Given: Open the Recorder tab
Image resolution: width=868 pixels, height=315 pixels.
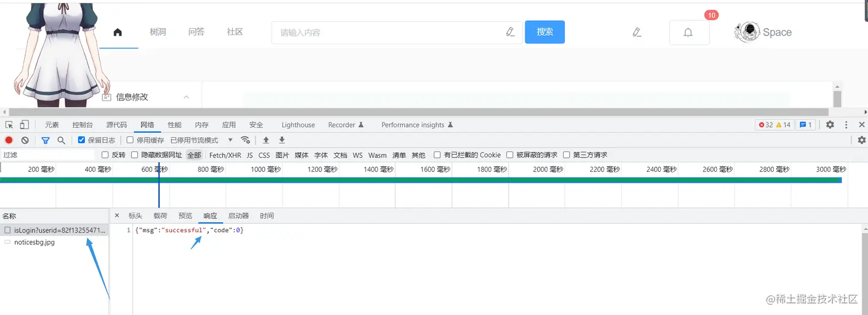Looking at the screenshot, I should point(346,125).
